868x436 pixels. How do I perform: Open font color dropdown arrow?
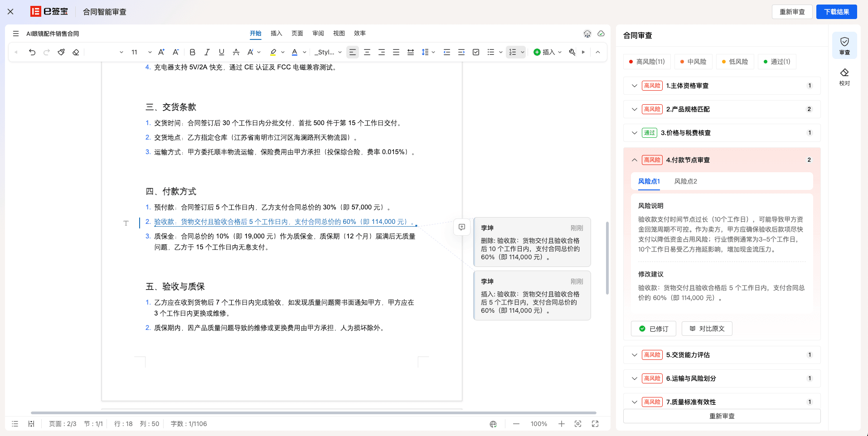(x=305, y=52)
